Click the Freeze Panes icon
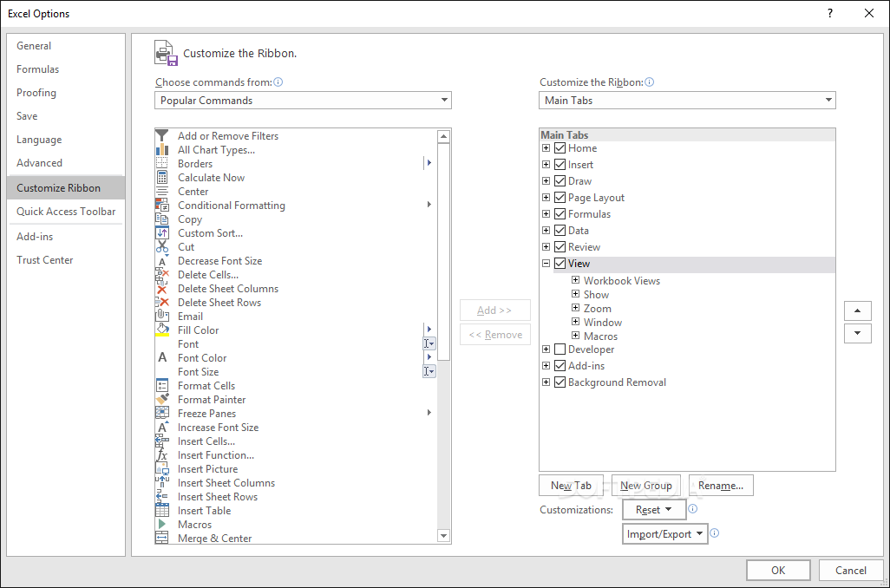 tap(161, 413)
